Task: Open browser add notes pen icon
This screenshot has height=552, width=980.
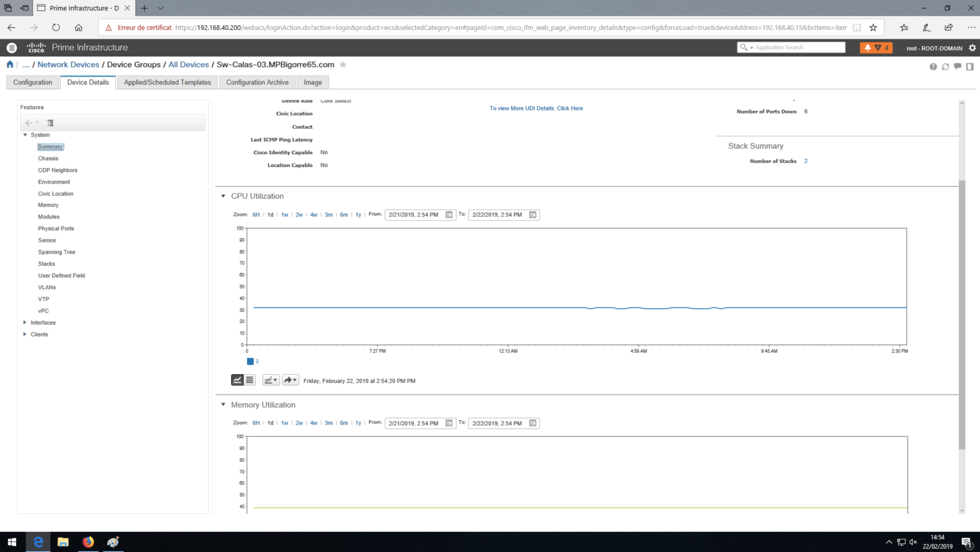Action: tap(926, 28)
